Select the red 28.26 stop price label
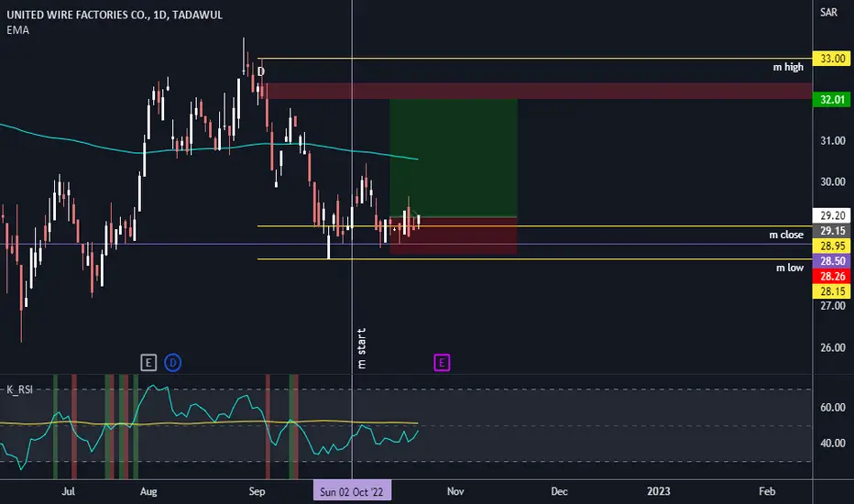Image resolution: width=854 pixels, height=504 pixels. point(832,276)
